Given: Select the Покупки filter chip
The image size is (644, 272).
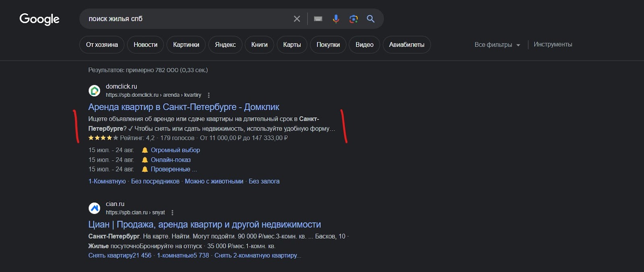Looking at the screenshot, I should (328, 45).
